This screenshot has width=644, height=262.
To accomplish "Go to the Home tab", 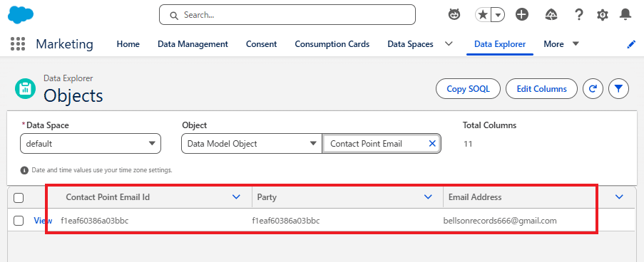I will (x=128, y=44).
